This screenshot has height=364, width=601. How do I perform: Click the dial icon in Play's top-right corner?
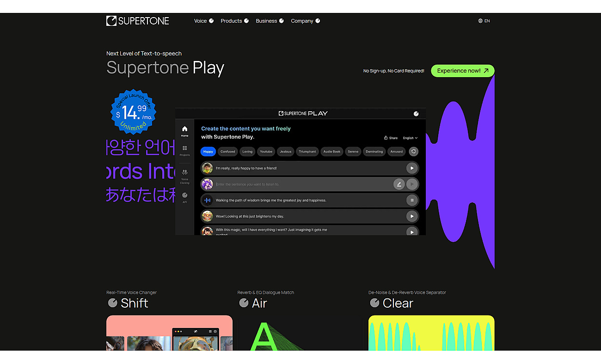416,114
